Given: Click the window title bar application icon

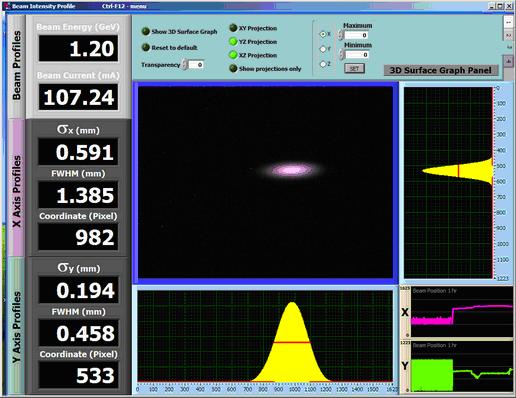Looking at the screenshot, I should click(7, 6).
